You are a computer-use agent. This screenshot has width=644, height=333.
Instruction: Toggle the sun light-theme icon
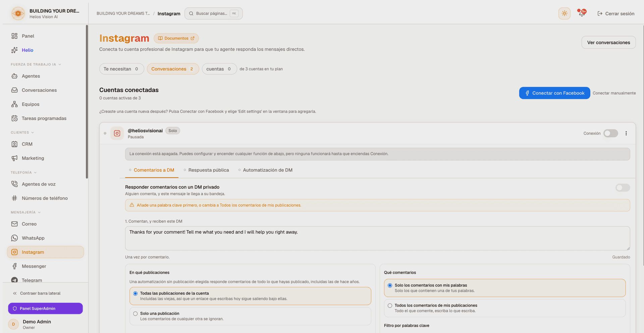565,13
